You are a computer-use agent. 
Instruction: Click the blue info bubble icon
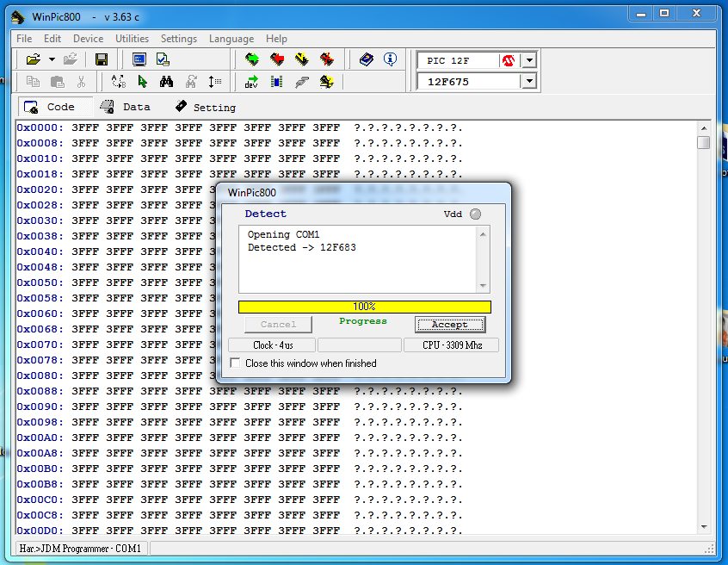point(390,59)
